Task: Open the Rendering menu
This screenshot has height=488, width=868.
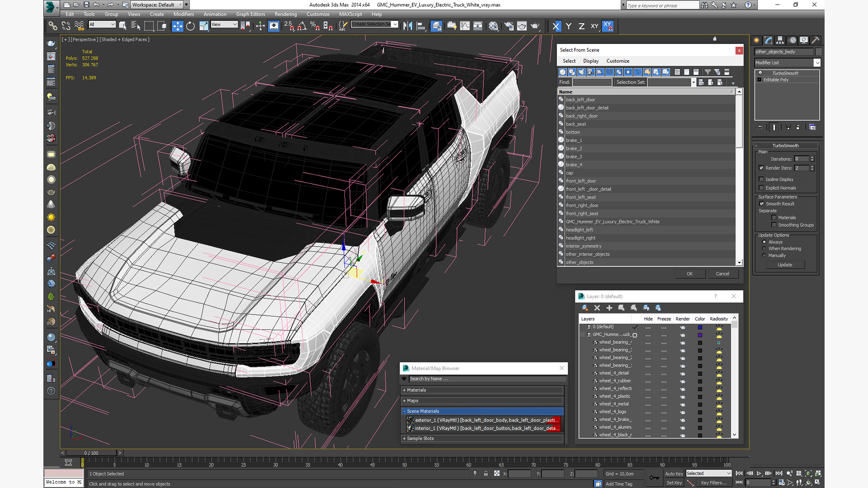Action: click(x=286, y=14)
